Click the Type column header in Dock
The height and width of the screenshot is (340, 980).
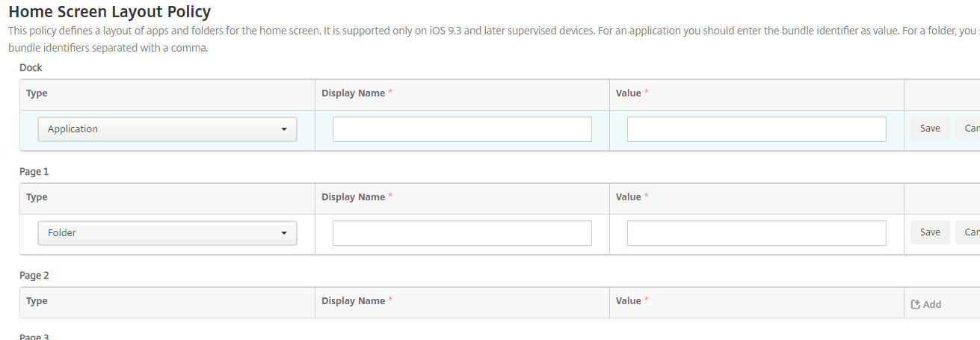[37, 93]
